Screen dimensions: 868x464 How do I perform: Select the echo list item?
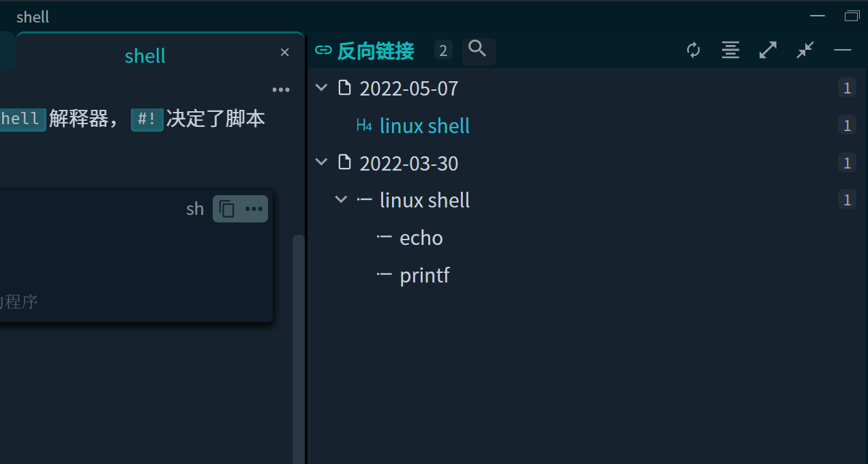point(421,237)
